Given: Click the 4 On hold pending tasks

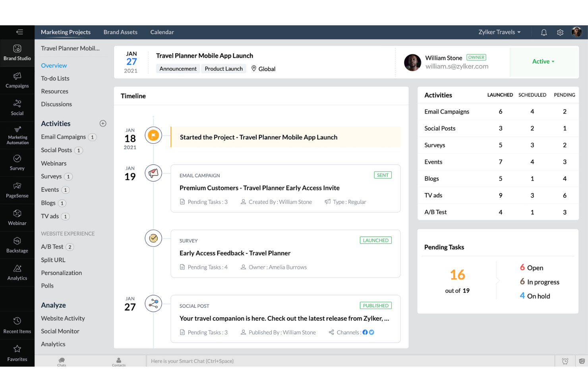Looking at the screenshot, I should [x=535, y=296].
